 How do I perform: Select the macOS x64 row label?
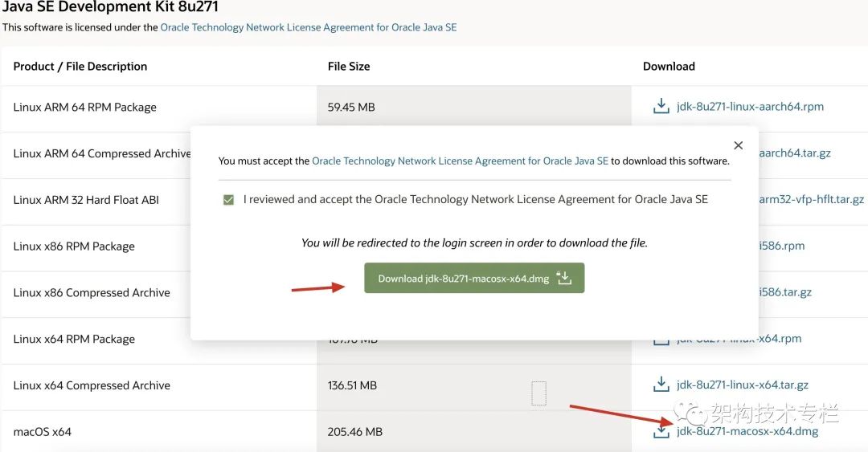[x=42, y=432]
